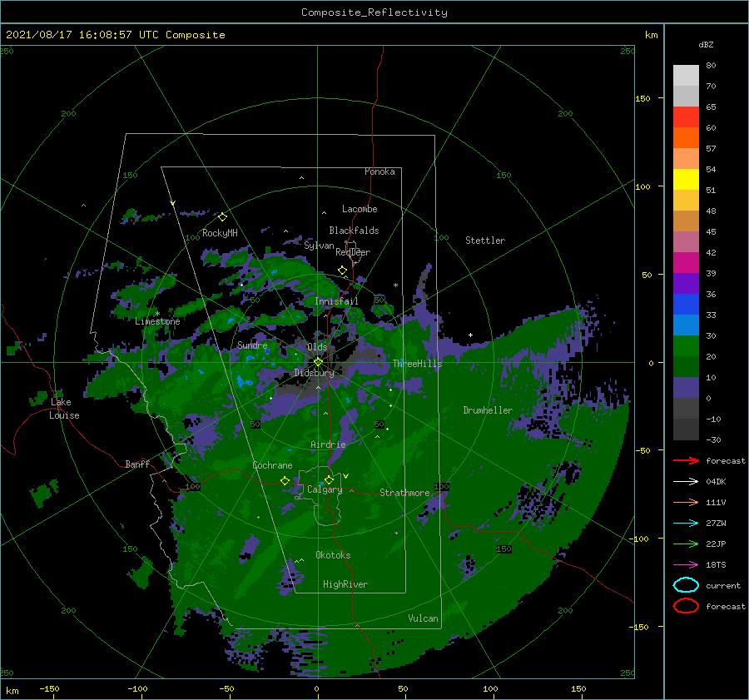
Task: Click the asterisk marker above Limestone label
Action: point(157,314)
